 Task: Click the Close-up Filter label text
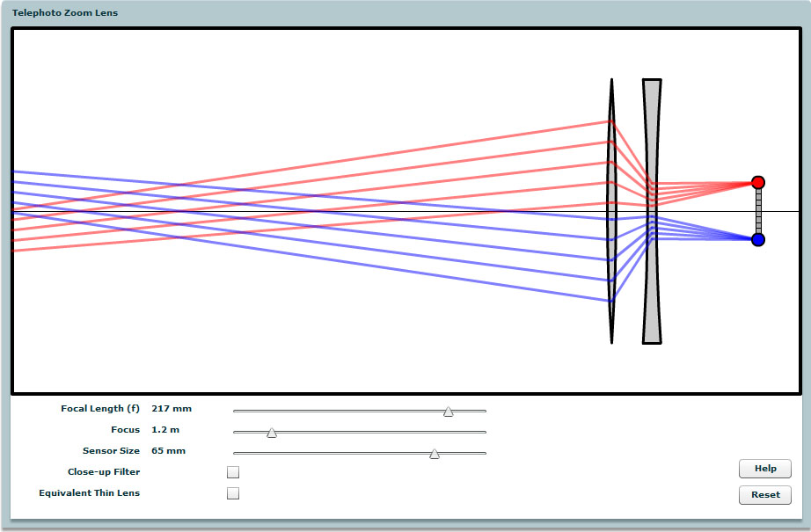click(x=104, y=472)
